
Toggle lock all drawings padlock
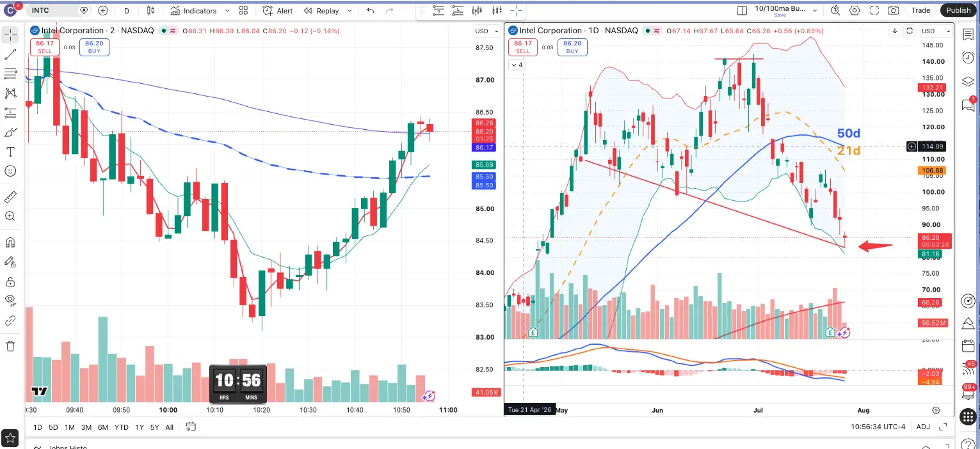click(x=10, y=281)
